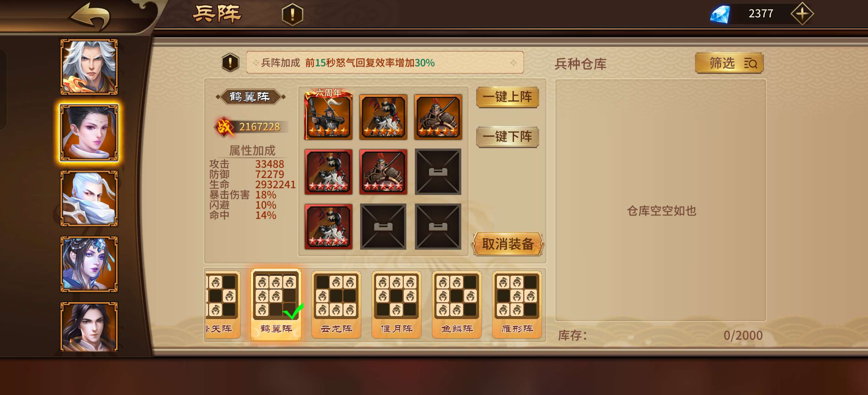The height and width of the screenshot is (395, 868).
Task: Open the 筛选 filter menu
Action: [729, 63]
